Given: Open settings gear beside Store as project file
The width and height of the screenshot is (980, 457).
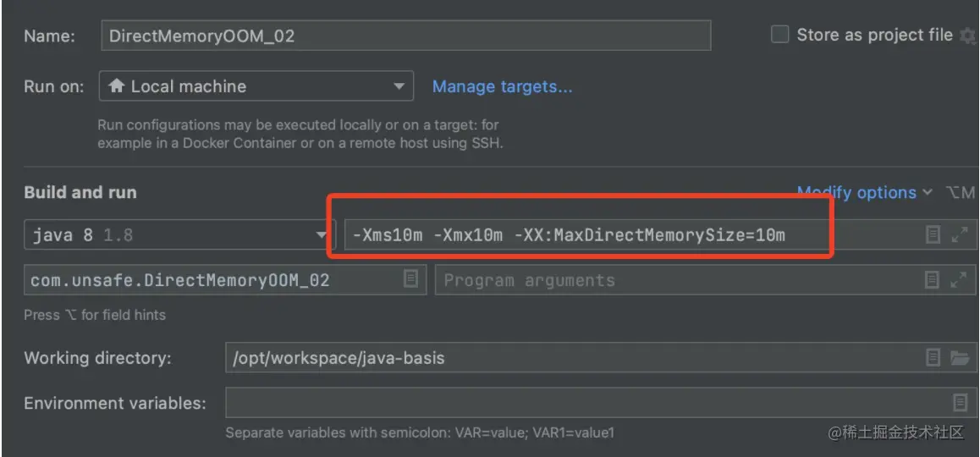Looking at the screenshot, I should (967, 36).
